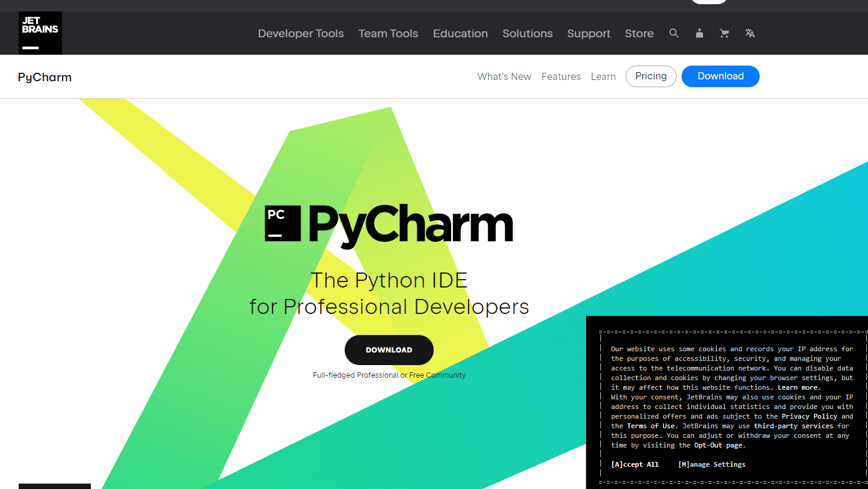The width and height of the screenshot is (868, 489).
Task: Open the Learn link
Action: (603, 76)
